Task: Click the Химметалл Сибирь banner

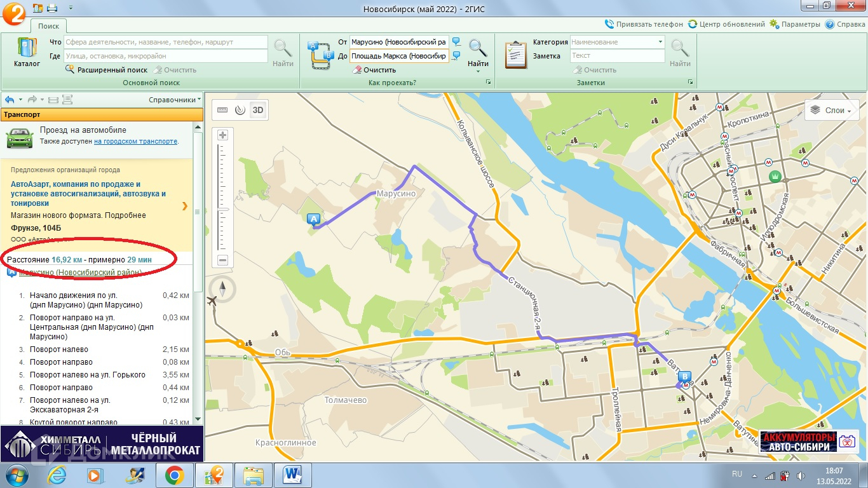Action: 102,444
